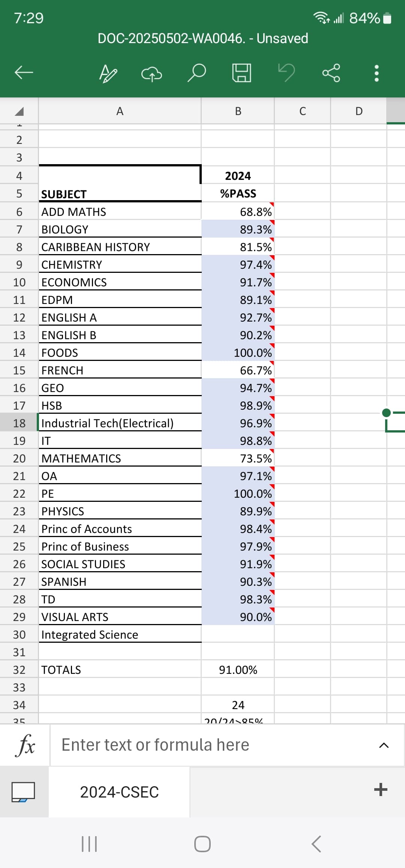Select the Princ of Business cell
Image resolution: width=405 pixels, height=868 pixels.
pos(120,546)
